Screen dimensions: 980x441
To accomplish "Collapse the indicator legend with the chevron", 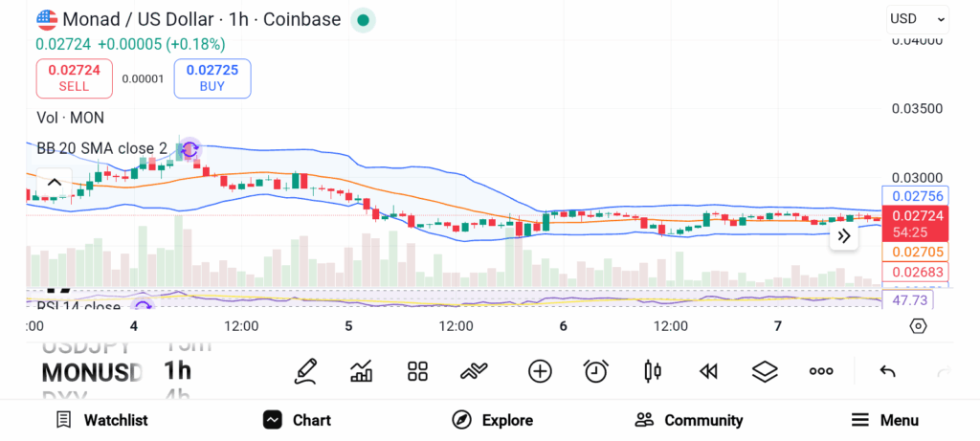I will [x=55, y=183].
